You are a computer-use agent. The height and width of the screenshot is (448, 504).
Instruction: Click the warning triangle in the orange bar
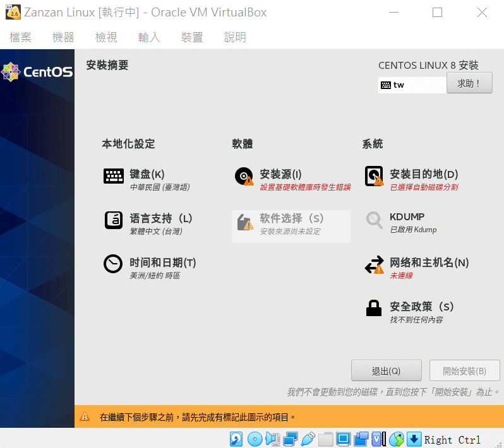(x=85, y=416)
